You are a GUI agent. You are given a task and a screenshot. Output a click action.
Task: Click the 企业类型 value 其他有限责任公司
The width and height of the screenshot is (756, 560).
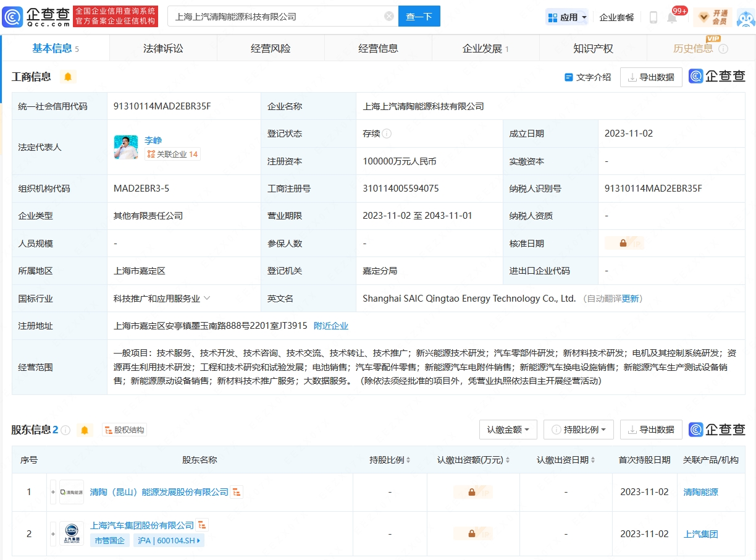148,216
